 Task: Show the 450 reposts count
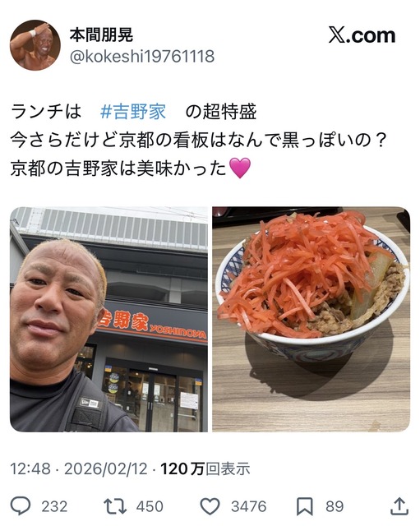pyautogui.click(x=150, y=506)
